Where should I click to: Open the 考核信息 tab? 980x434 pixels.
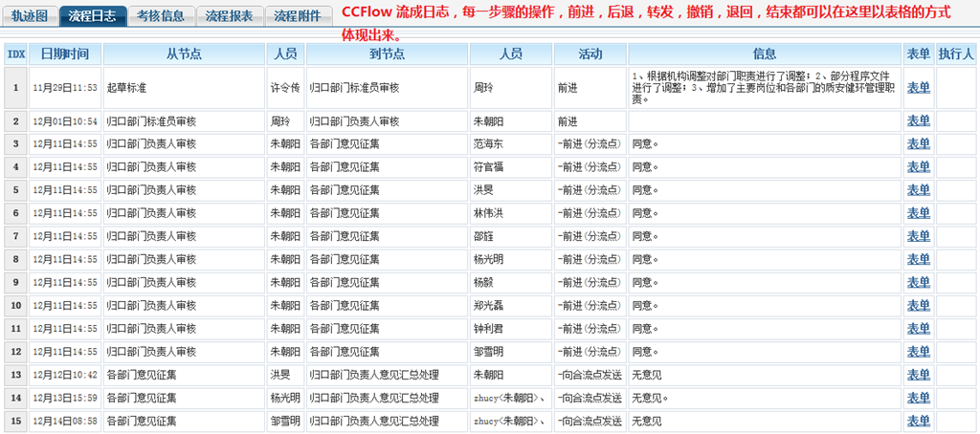tap(161, 15)
